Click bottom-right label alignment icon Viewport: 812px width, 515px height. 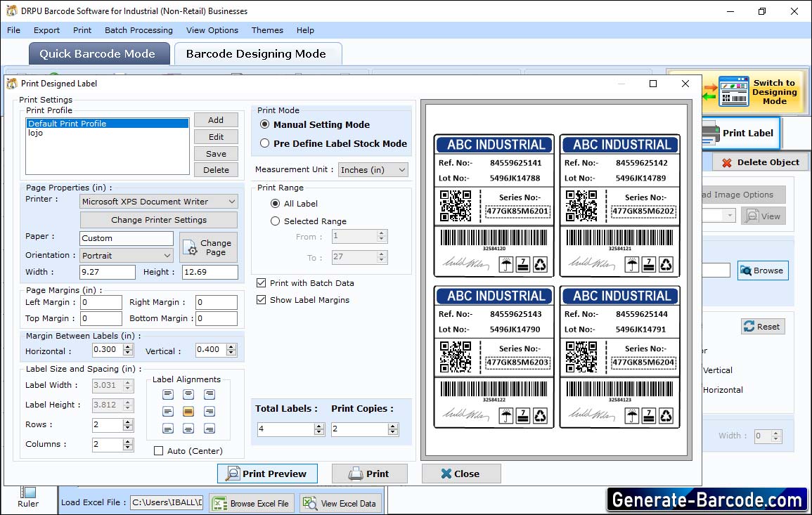point(210,429)
